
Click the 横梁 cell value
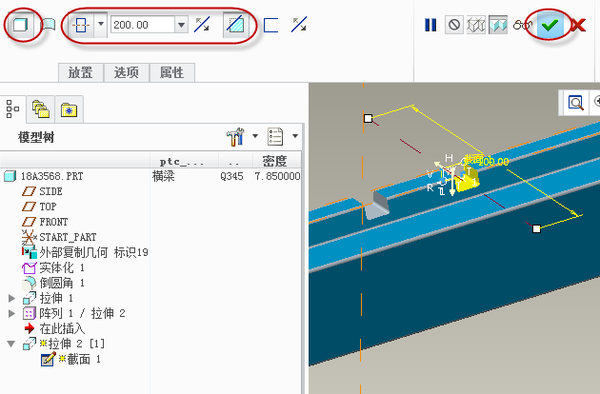[163, 176]
